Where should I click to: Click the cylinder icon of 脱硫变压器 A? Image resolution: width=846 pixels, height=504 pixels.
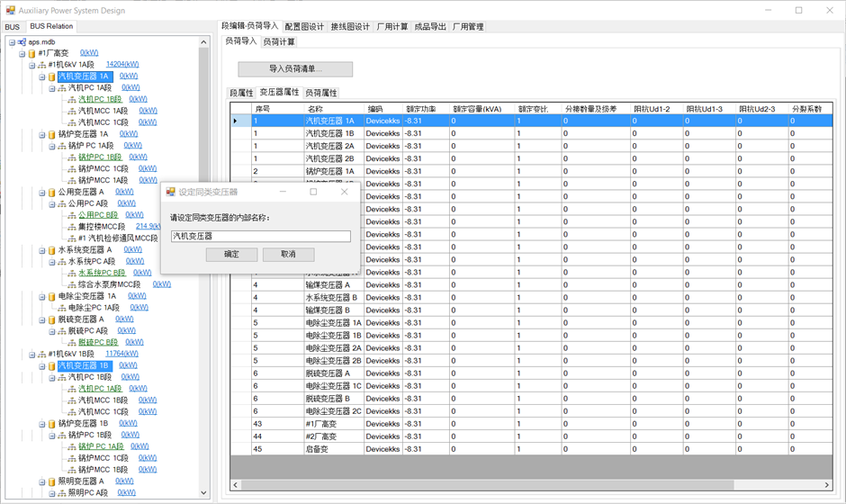52,319
